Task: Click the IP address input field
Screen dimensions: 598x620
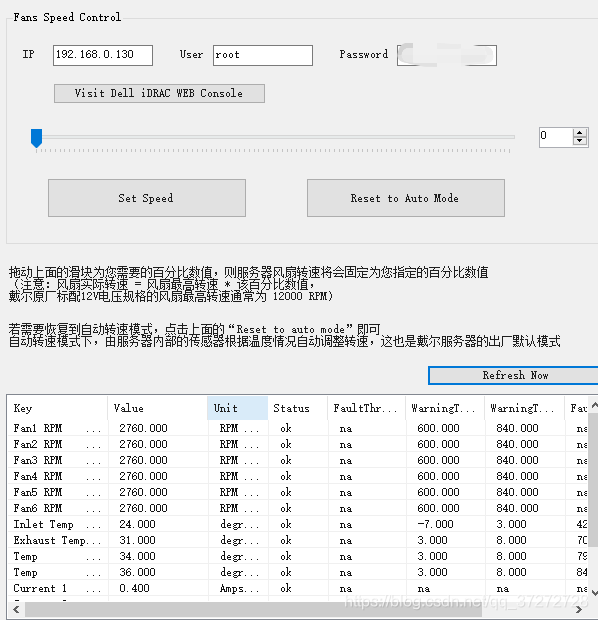Action: pos(103,55)
